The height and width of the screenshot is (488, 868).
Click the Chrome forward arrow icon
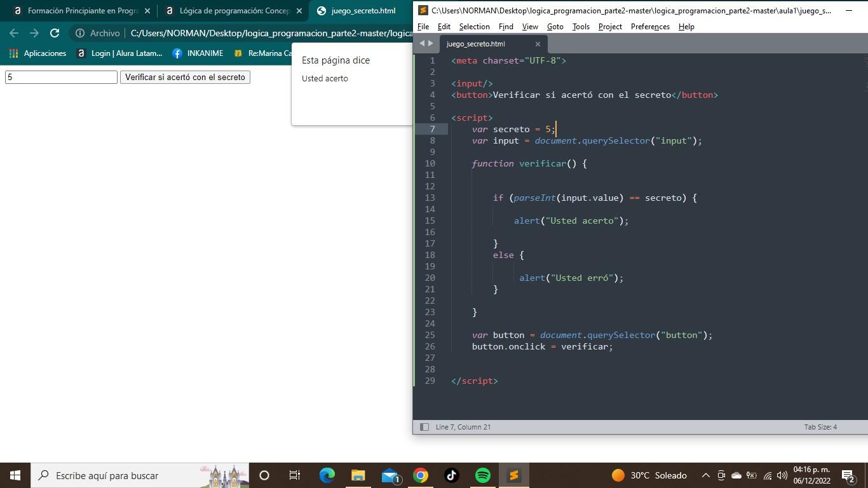pos(34,33)
